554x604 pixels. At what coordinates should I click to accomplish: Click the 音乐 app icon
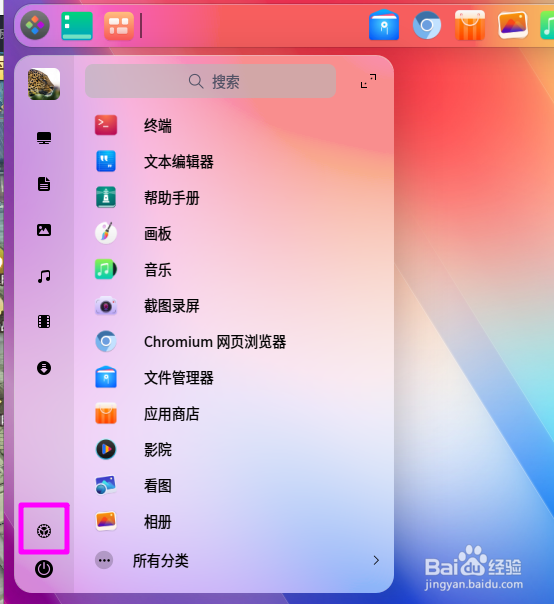tap(106, 269)
